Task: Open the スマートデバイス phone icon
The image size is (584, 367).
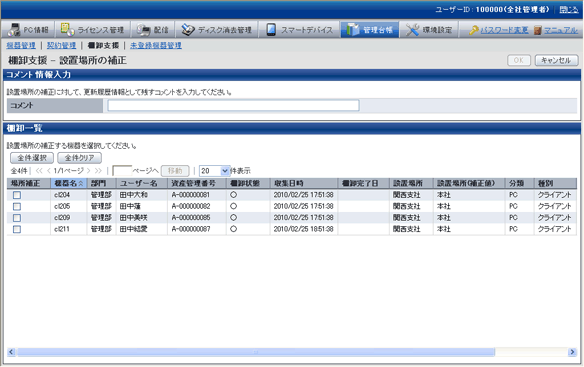Action: [x=271, y=30]
